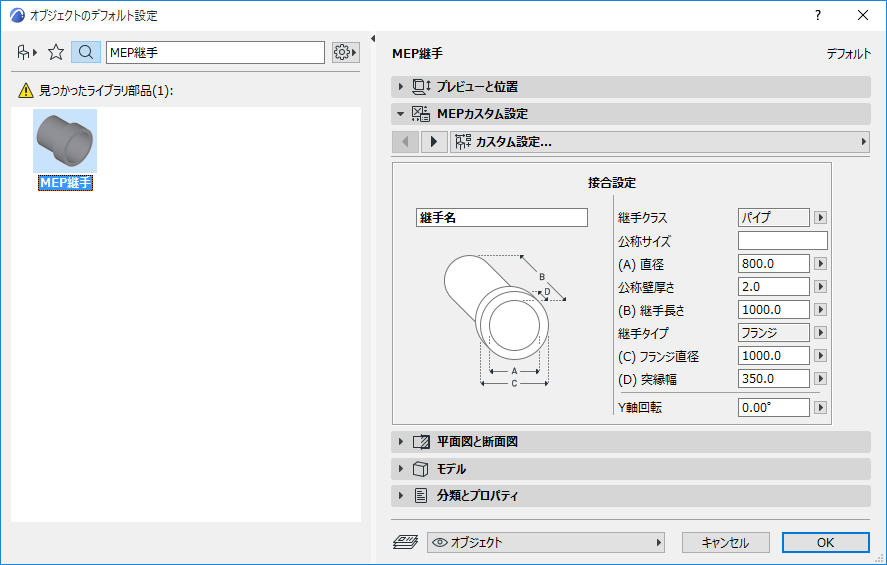887x565 pixels.
Task: Click the MEPカスタム設定 panel icon
Action: click(x=420, y=114)
